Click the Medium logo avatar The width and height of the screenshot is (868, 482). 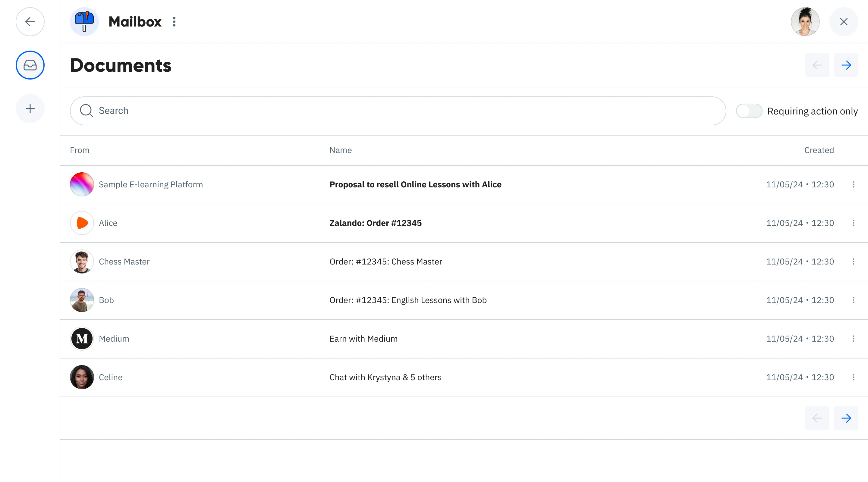click(82, 339)
